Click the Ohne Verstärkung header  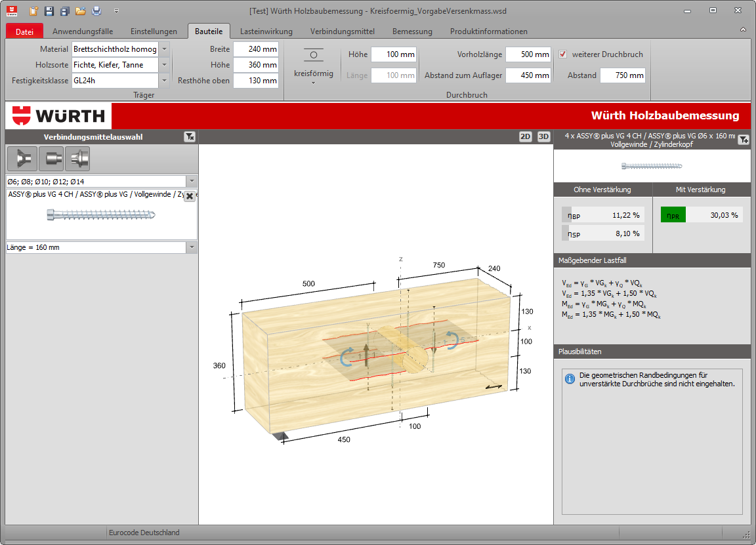602,190
